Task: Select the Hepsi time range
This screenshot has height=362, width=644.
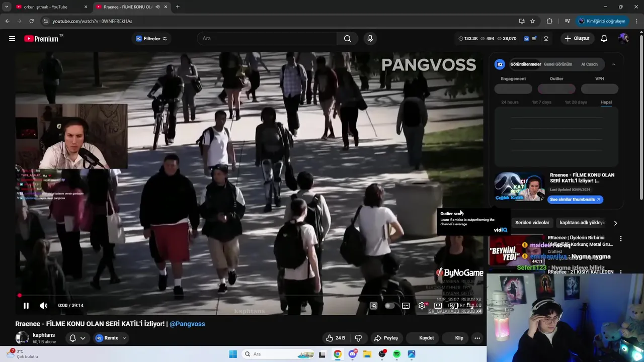Action: 606,102
